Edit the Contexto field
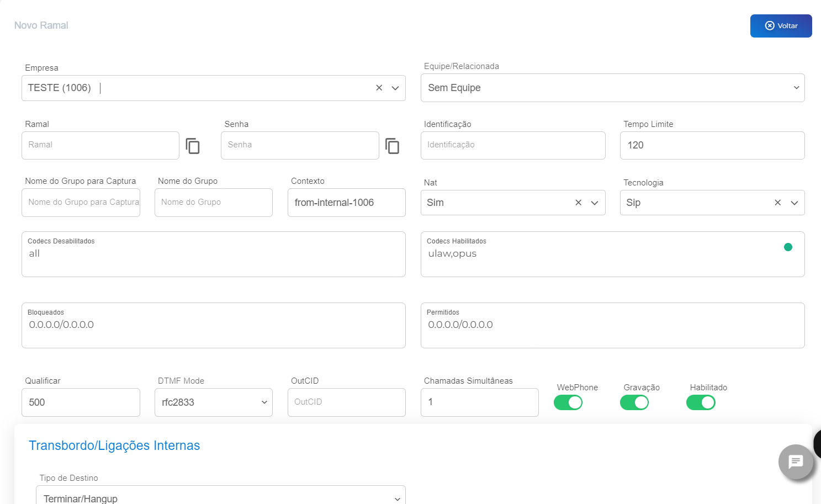Image resolution: width=821 pixels, height=504 pixels. point(347,203)
